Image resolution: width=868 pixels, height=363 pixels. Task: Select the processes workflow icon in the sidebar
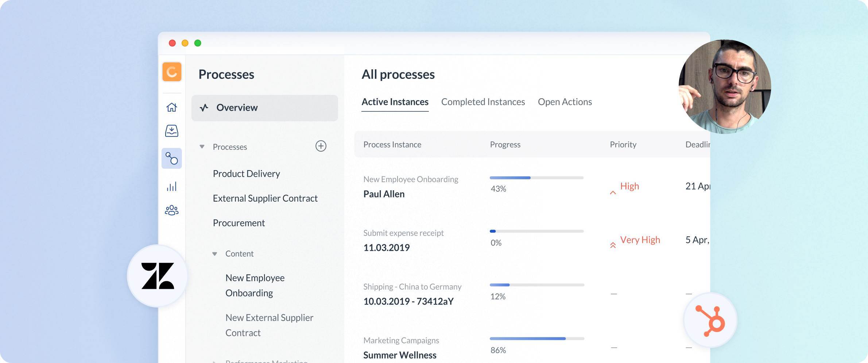pyautogui.click(x=172, y=158)
